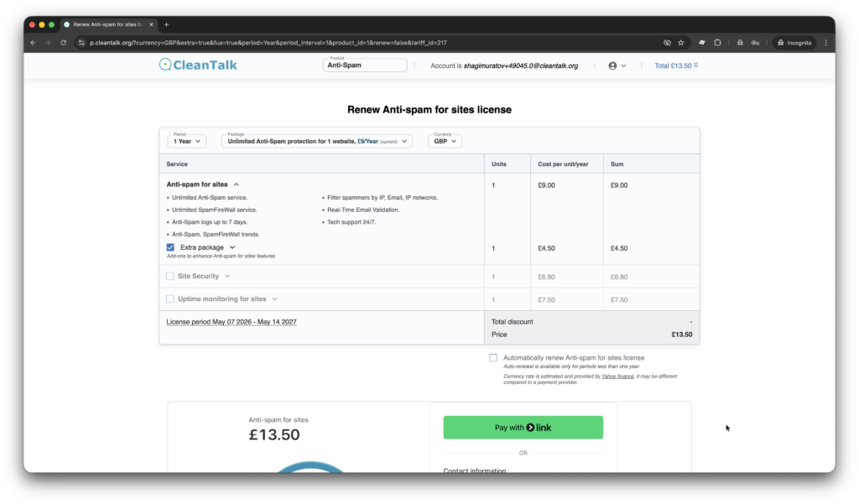The image size is (859, 504).
Task: Close the Renew Anti-spam tab
Action: [x=151, y=24]
